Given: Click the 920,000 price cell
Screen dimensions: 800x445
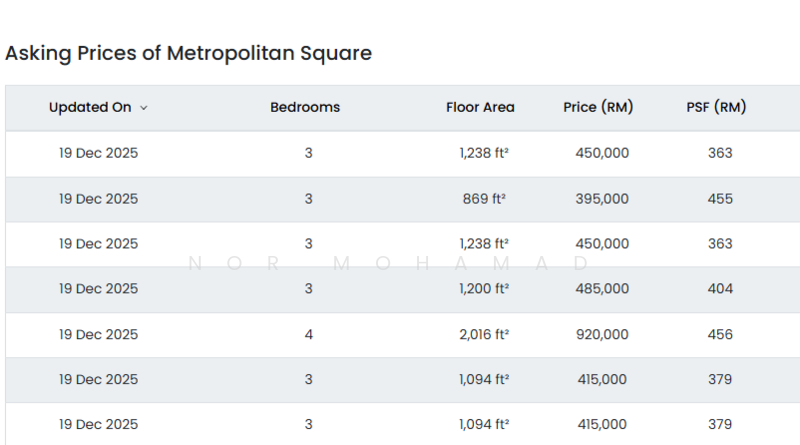Looking at the screenshot, I should 602,335.
